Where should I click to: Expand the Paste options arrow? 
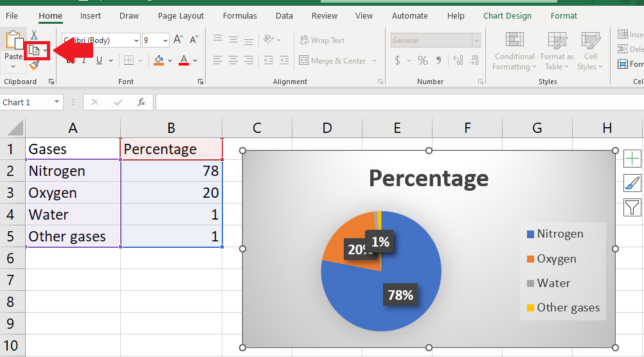pos(13,66)
